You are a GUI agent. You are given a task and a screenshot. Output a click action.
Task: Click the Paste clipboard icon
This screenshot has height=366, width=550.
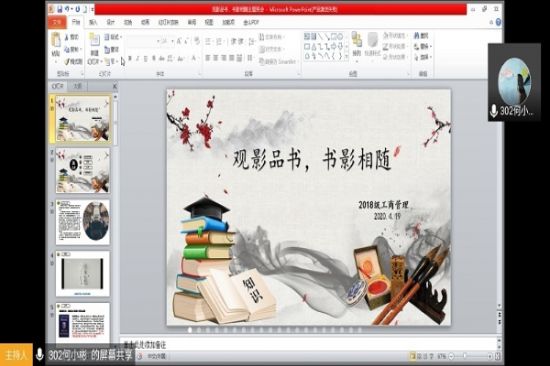tap(56, 40)
